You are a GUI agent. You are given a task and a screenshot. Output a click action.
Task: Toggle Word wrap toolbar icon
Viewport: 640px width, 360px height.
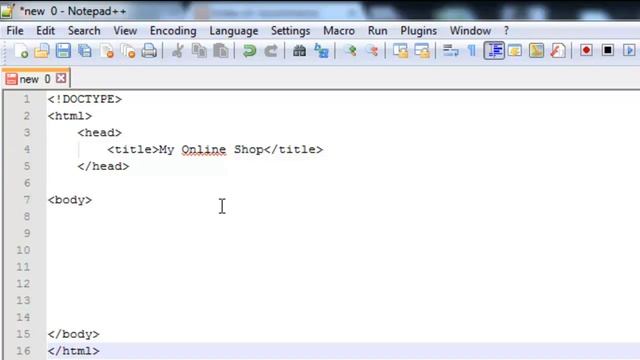pyautogui.click(x=451, y=51)
